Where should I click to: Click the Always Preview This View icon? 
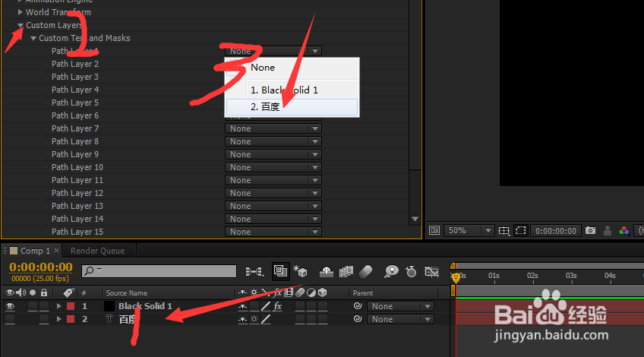434,230
